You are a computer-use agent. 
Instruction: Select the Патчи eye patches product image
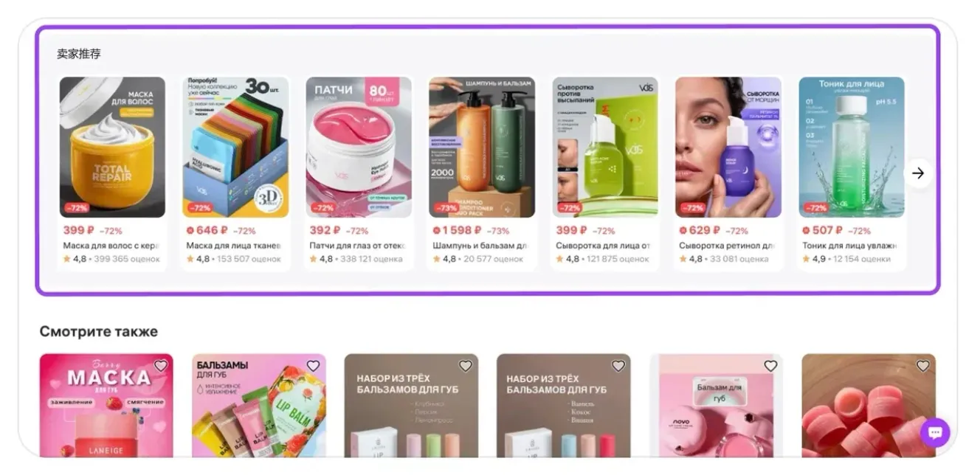359,147
